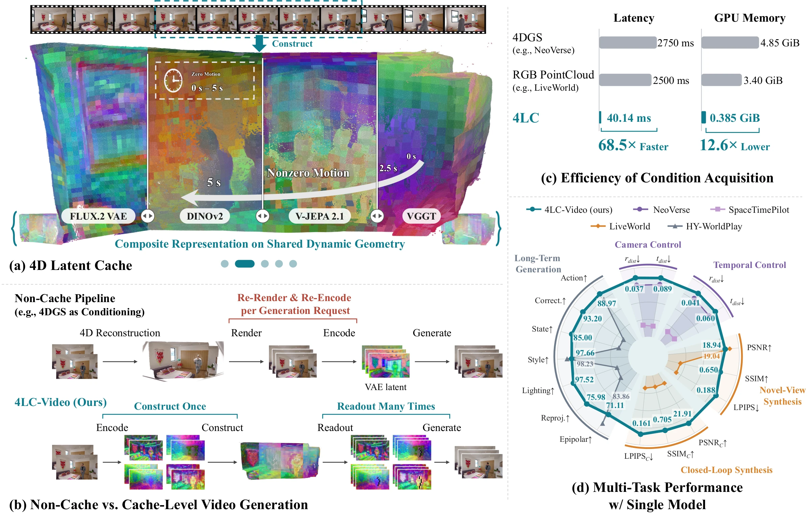This screenshot has height=522, width=812.
Task: Select the V-JEPA 2.1 label pill
Action: tap(320, 216)
